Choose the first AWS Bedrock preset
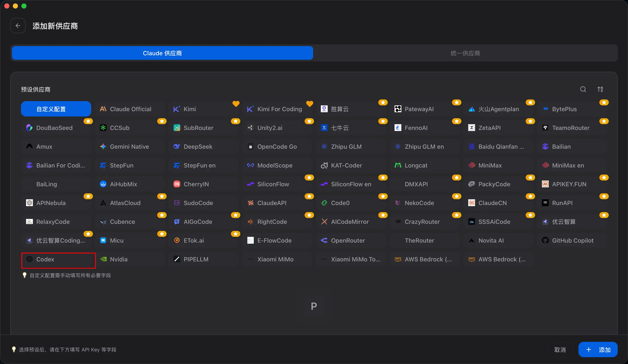 pyautogui.click(x=425, y=259)
